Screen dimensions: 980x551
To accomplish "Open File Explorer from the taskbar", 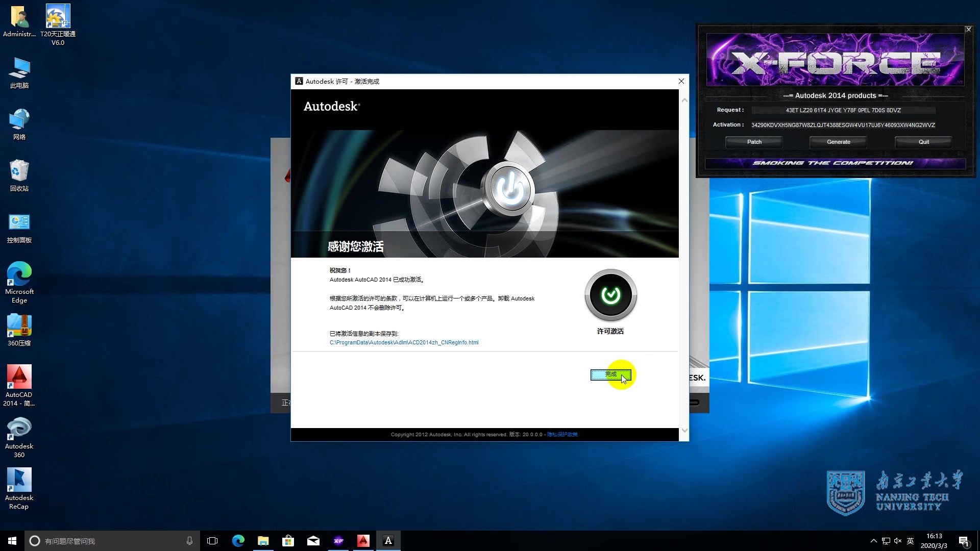I will 263,541.
